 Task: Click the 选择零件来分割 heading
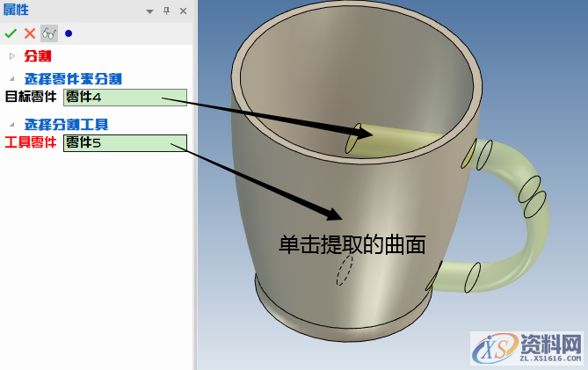73,79
